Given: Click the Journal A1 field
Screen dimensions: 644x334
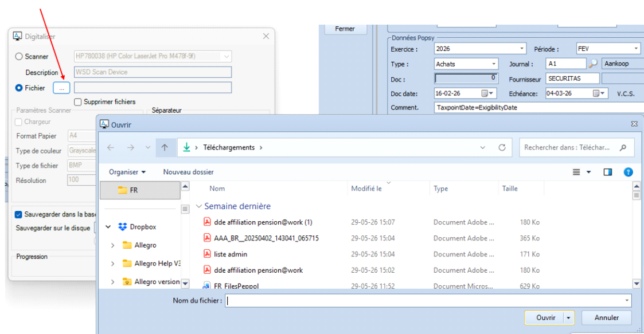Looking at the screenshot, I should point(566,64).
